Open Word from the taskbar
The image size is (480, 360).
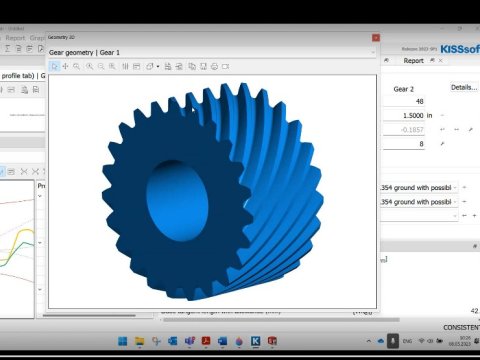[x=222, y=341]
